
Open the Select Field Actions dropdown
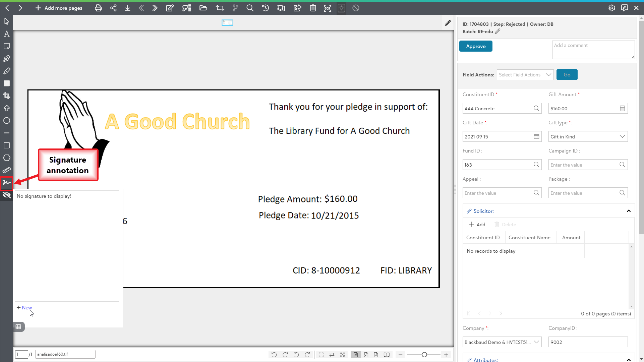pos(525,75)
